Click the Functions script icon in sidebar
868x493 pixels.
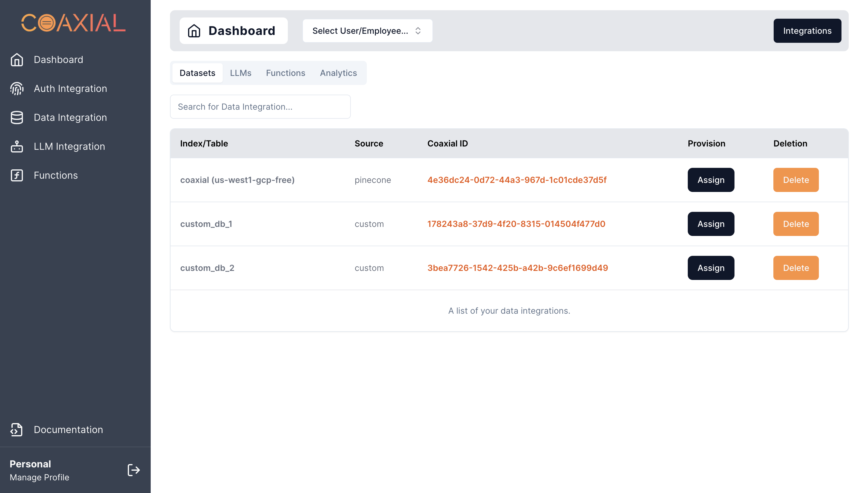click(17, 175)
